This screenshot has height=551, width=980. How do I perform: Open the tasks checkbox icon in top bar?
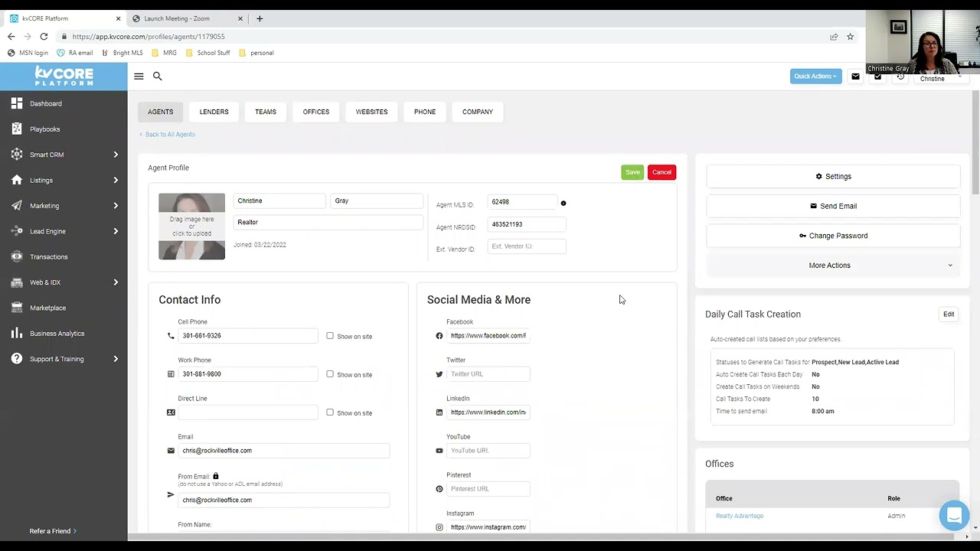pos(877,77)
